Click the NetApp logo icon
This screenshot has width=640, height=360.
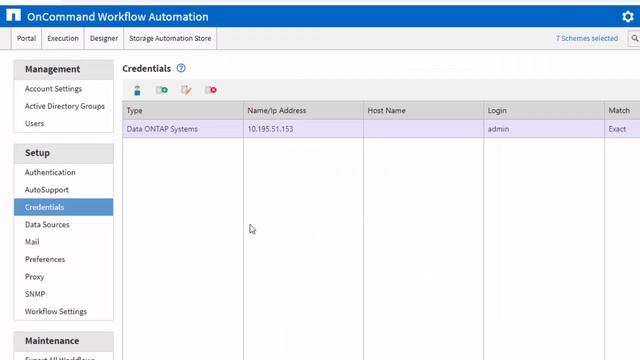coord(13,15)
